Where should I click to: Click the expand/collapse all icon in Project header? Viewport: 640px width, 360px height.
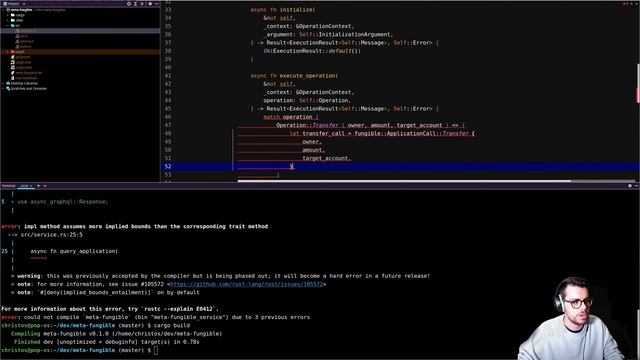tap(136, 4)
